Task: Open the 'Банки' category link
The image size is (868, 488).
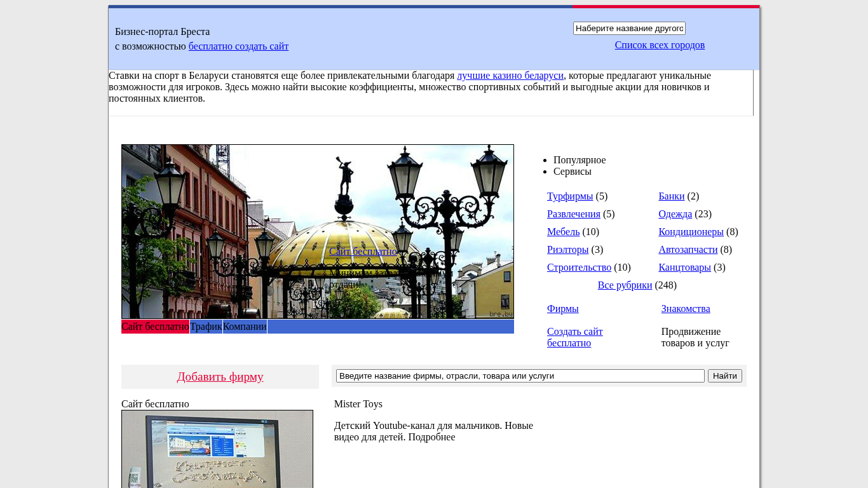Action: [x=671, y=196]
